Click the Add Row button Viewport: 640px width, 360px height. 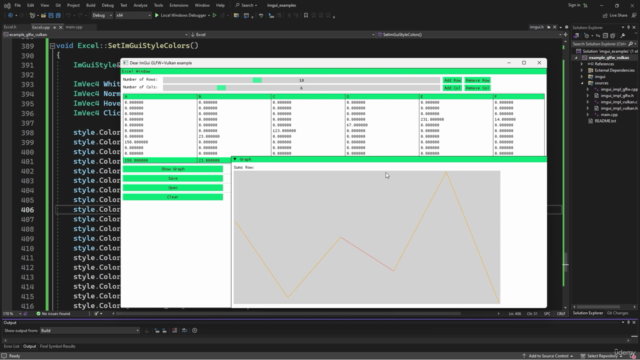tap(452, 80)
